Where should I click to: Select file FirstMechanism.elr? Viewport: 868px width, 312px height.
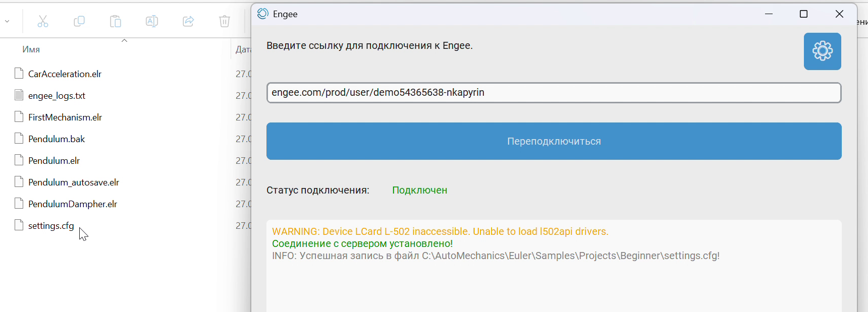coord(65,117)
